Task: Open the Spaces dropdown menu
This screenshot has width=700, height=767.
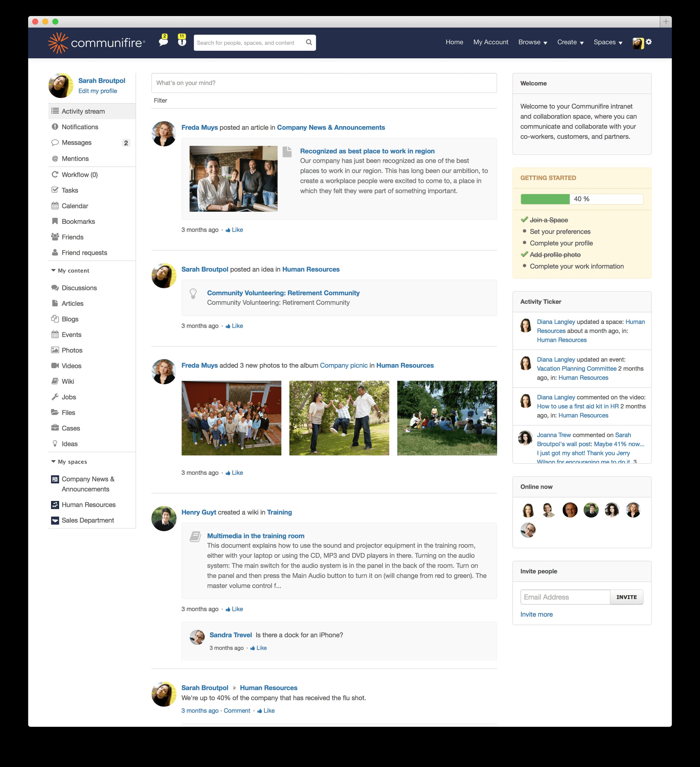Action: [x=608, y=42]
